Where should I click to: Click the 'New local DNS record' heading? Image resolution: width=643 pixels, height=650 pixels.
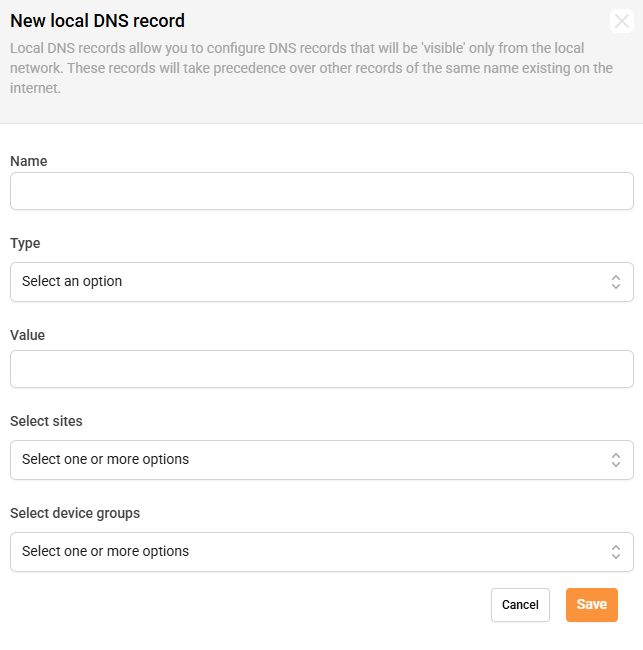pyautogui.click(x=97, y=21)
